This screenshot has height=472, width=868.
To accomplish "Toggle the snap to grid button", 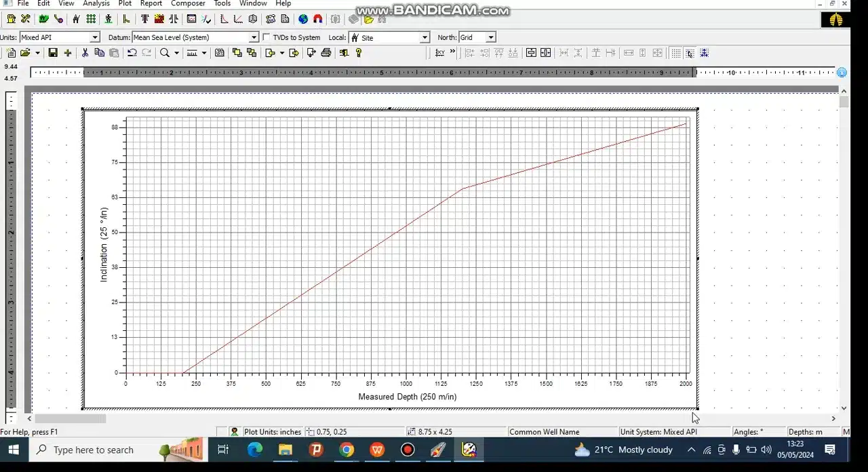I will coord(690,53).
